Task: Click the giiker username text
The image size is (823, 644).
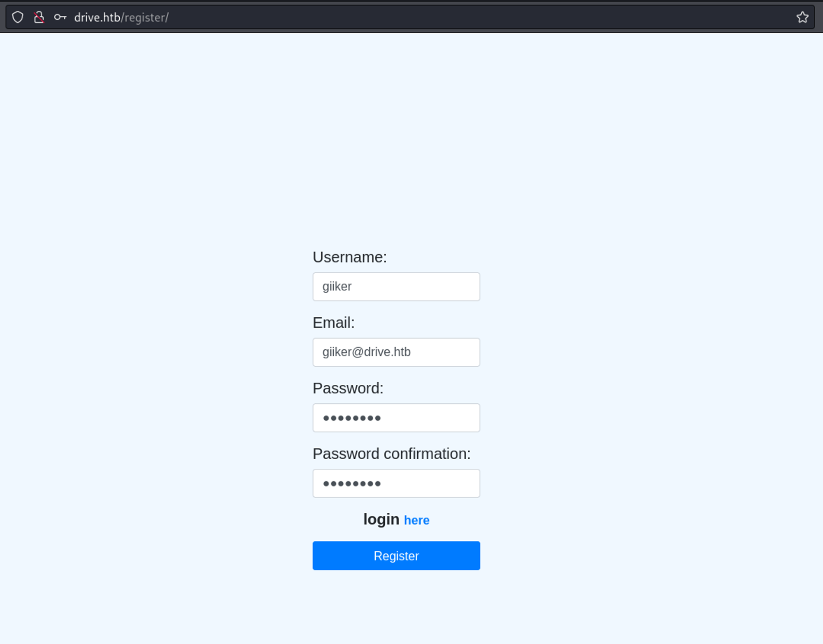Action: click(x=337, y=286)
